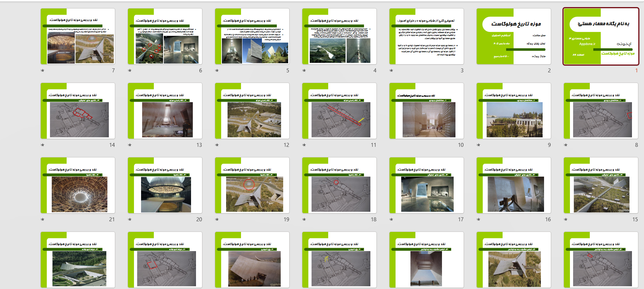This screenshot has width=644, height=289.
Task: Select slide 8 floor plan thumbnail
Action: (x=601, y=111)
